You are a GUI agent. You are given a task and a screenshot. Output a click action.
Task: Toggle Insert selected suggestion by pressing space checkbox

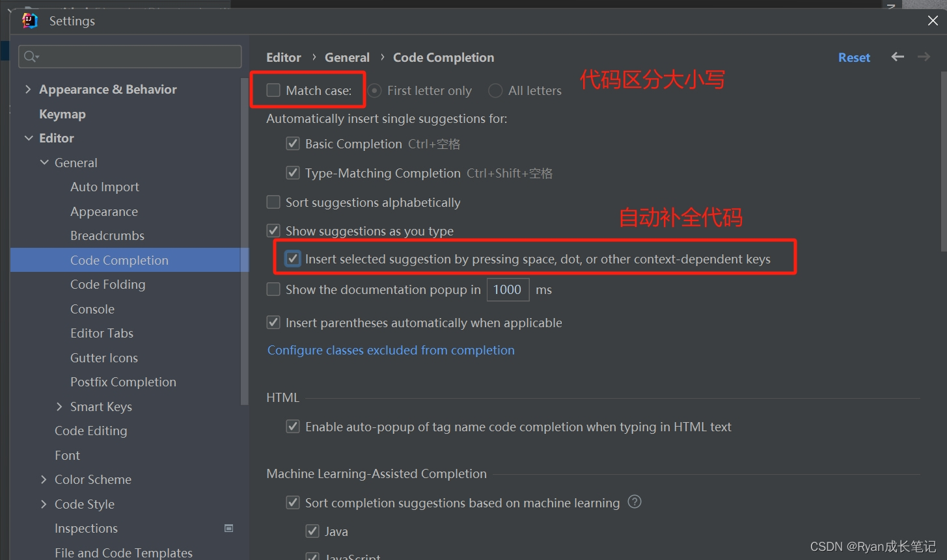click(x=293, y=259)
